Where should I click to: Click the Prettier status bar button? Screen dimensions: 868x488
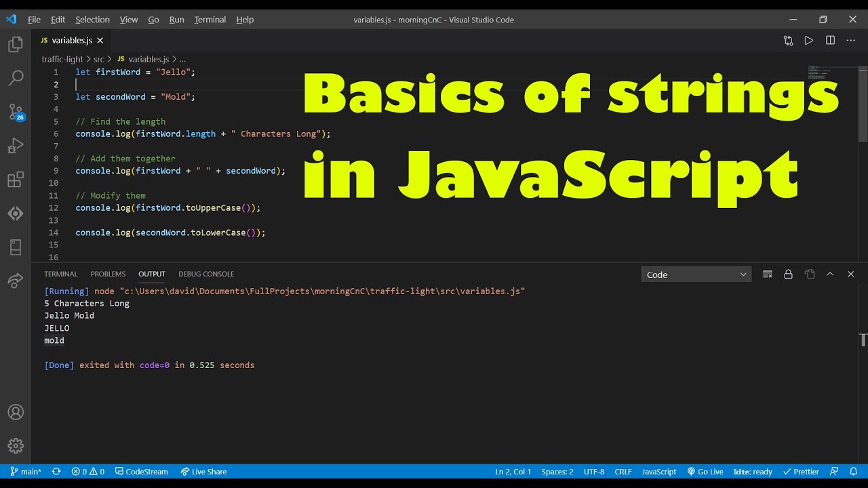coord(801,472)
